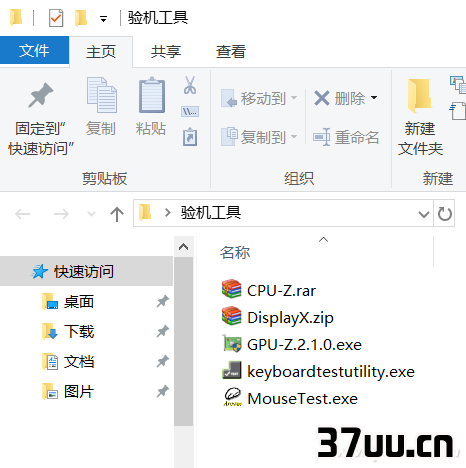Select the GPU-Z.2.1.0.exe file
This screenshot has height=468, width=466.
(292, 344)
